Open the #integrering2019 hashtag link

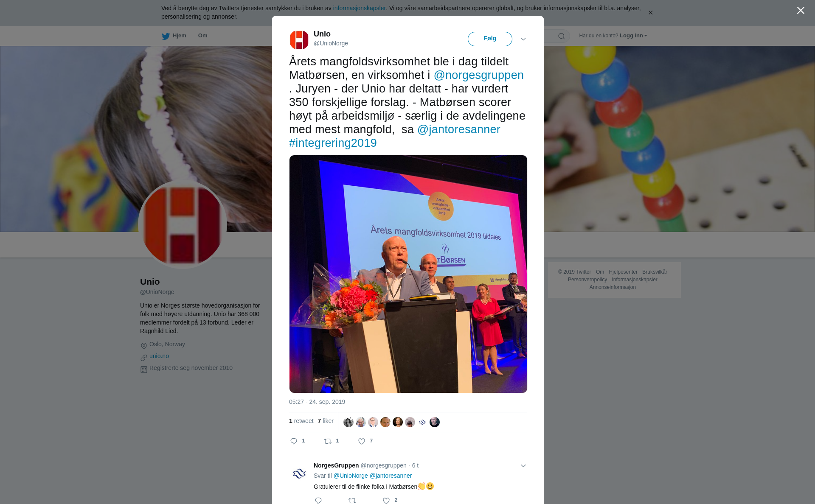tap(333, 143)
